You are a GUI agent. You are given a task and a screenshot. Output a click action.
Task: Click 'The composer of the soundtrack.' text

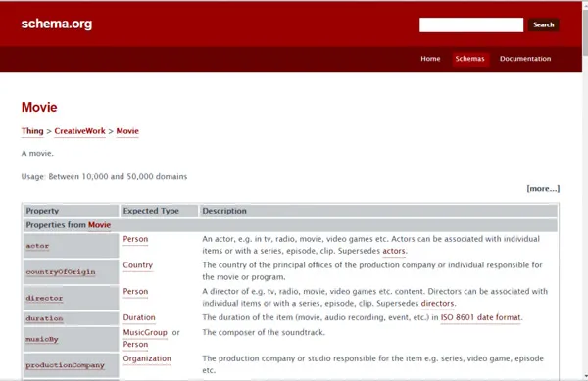point(264,332)
